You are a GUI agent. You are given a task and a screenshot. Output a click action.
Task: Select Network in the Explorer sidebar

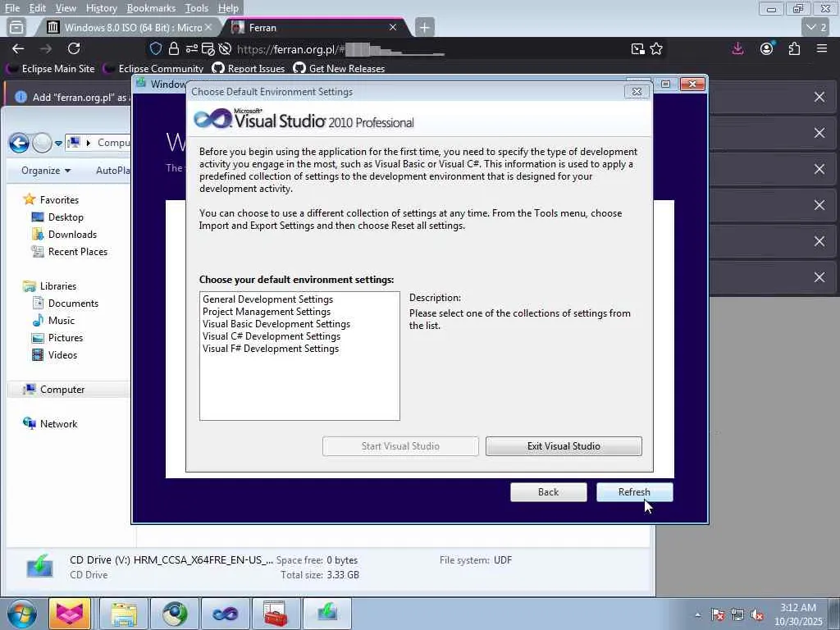coord(50,424)
